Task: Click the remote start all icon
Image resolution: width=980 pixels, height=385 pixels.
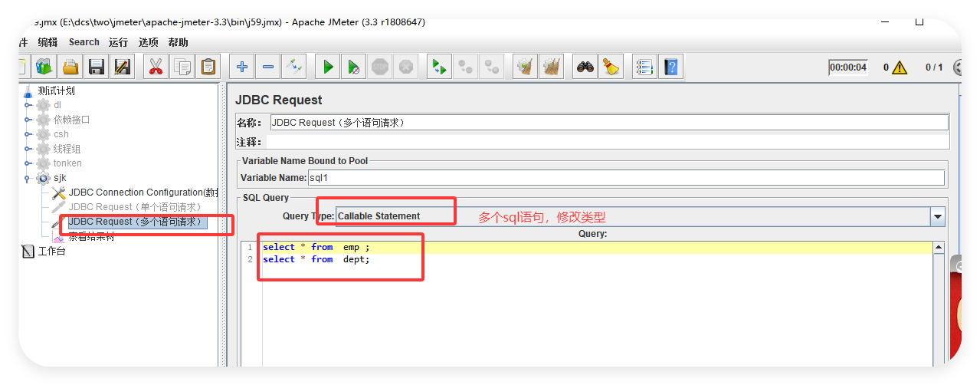Action: (439, 67)
